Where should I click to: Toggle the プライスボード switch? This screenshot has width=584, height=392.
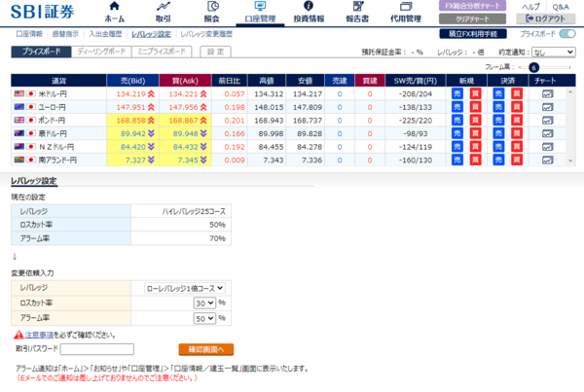[x=567, y=34]
